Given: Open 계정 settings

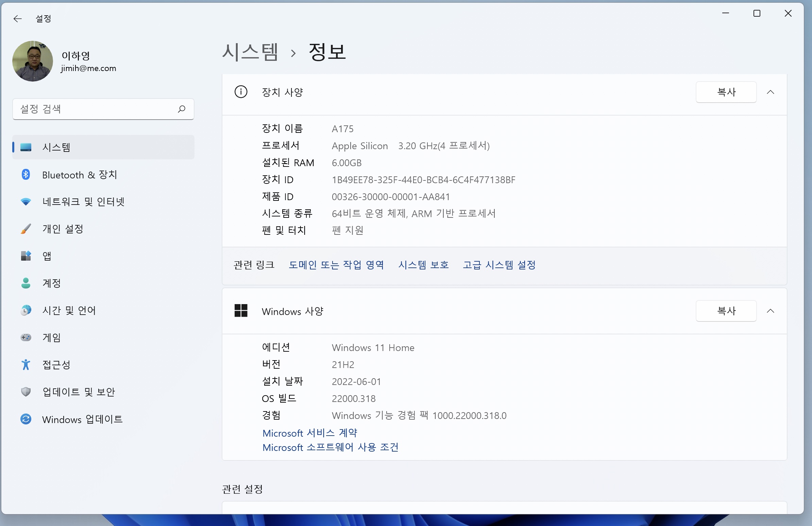Looking at the screenshot, I should pyautogui.click(x=52, y=283).
